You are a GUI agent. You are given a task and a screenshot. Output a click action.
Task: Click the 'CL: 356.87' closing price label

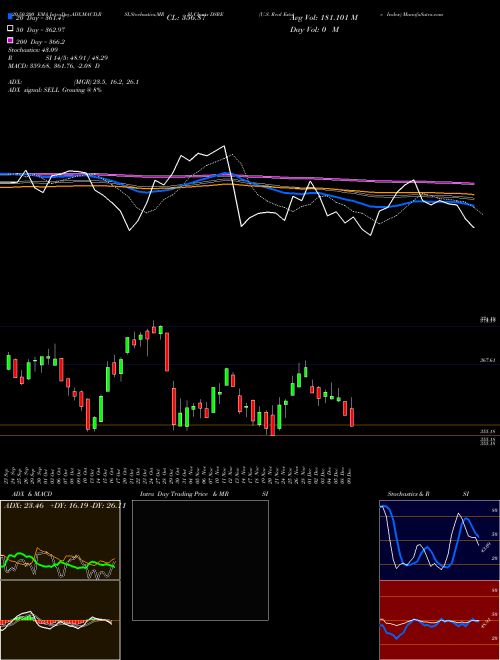pos(186,18)
